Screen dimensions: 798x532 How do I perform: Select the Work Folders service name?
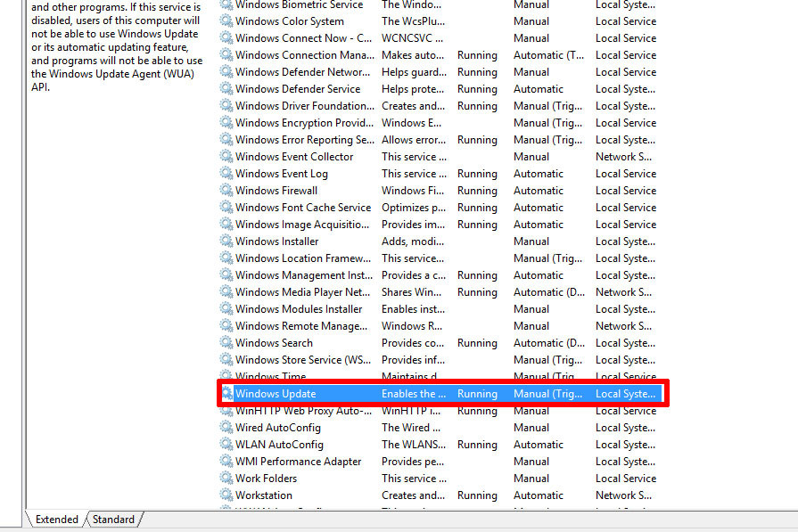[267, 479]
